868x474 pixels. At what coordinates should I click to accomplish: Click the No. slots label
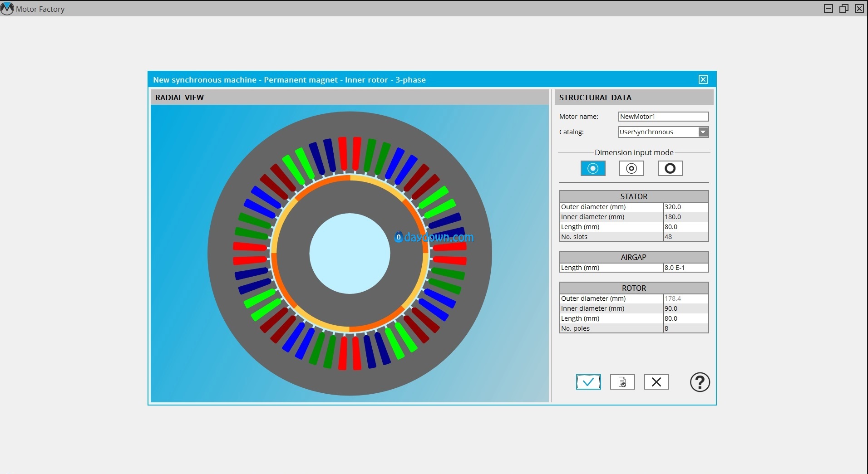[x=574, y=237]
